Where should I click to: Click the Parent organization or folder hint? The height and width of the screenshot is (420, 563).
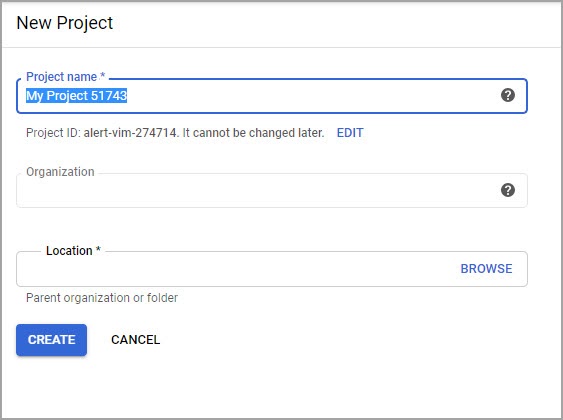102,298
